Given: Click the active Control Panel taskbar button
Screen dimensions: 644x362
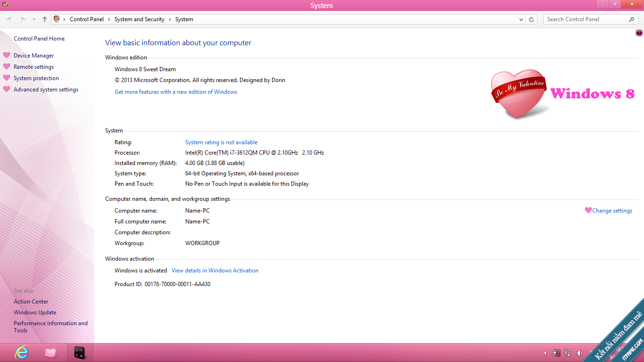Looking at the screenshot, I should (79, 353).
